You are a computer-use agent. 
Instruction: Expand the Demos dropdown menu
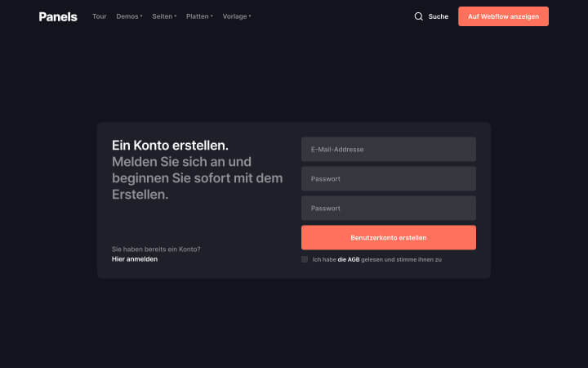[129, 16]
